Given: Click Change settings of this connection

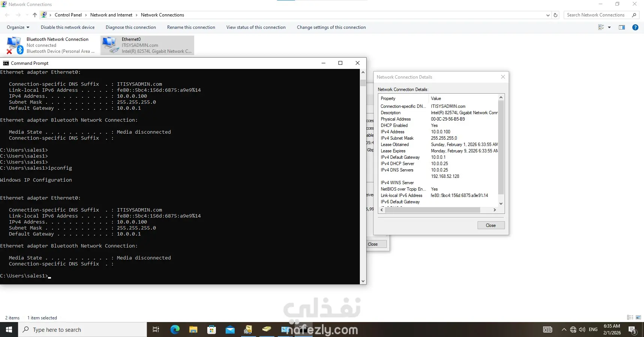Looking at the screenshot, I should 331,27.
